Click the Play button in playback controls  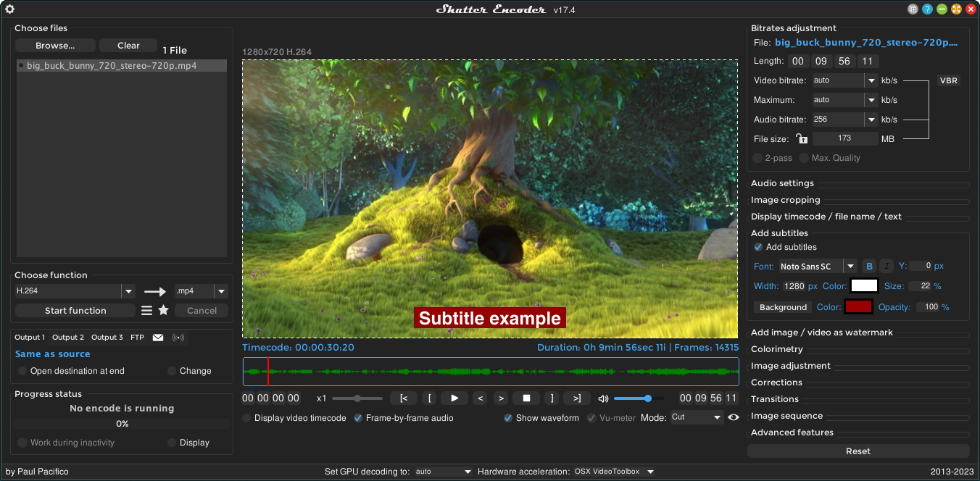(453, 398)
